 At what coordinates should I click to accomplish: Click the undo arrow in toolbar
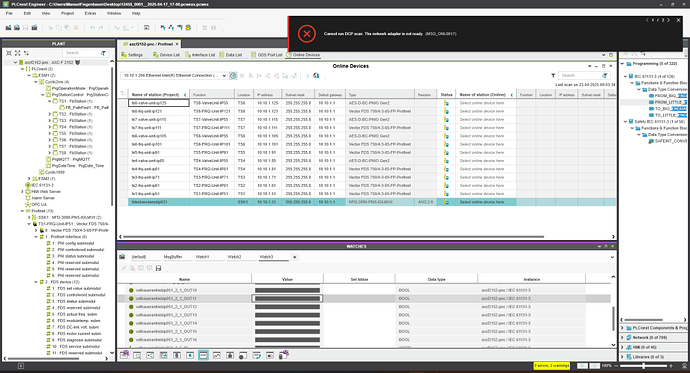(92, 27)
